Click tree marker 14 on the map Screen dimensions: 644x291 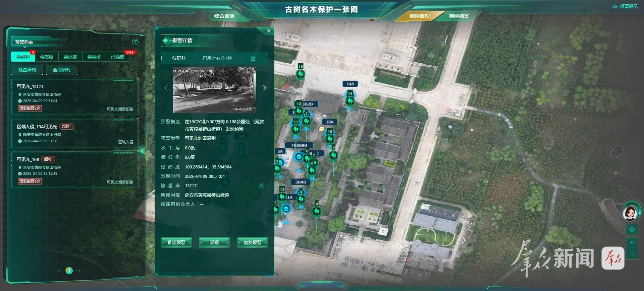[x=350, y=100]
